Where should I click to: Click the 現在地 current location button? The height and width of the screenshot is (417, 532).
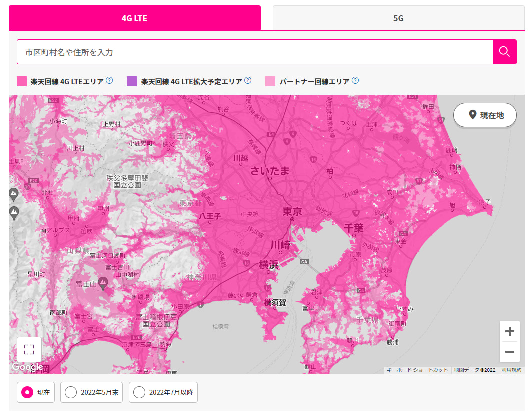click(485, 115)
